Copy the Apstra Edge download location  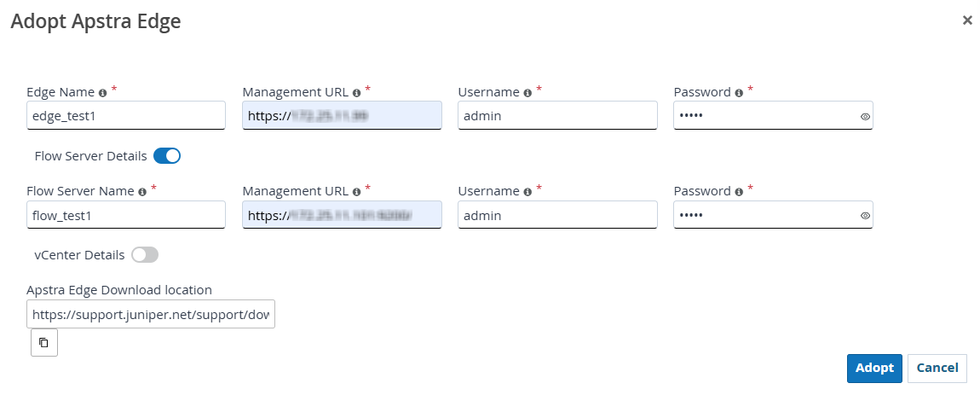click(x=44, y=343)
